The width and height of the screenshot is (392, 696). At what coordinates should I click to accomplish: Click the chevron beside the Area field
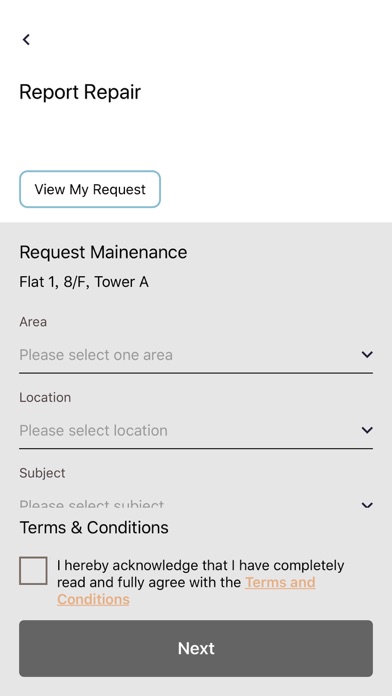pyautogui.click(x=367, y=354)
